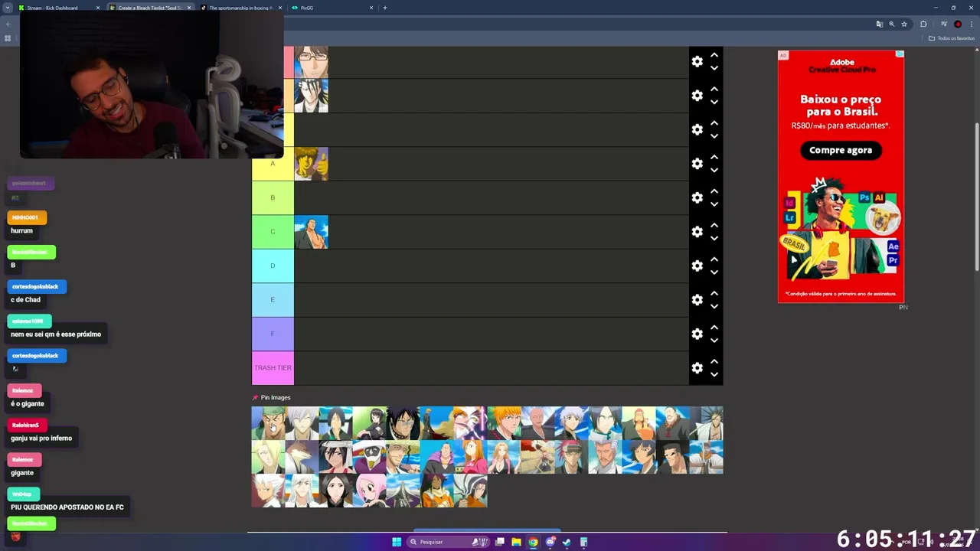Open settings gear for the E tier row
Screen dimensions: 980x551
tap(697, 300)
